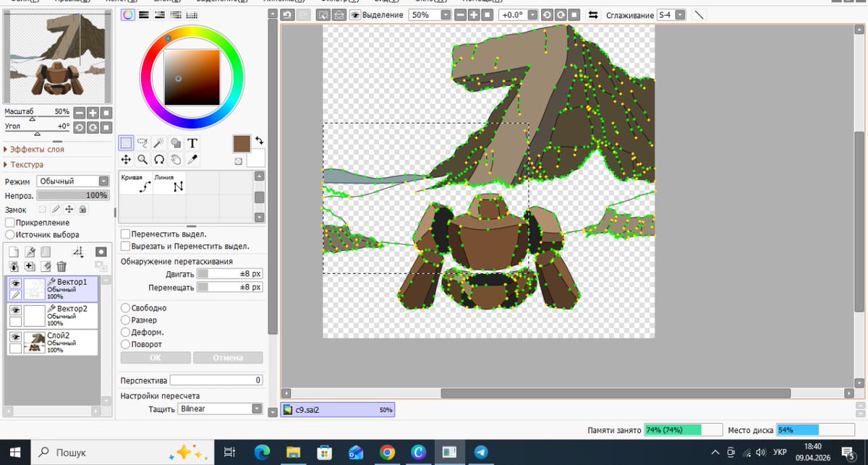Delete layer with the trash icon
The width and height of the screenshot is (868, 465).
point(61,267)
